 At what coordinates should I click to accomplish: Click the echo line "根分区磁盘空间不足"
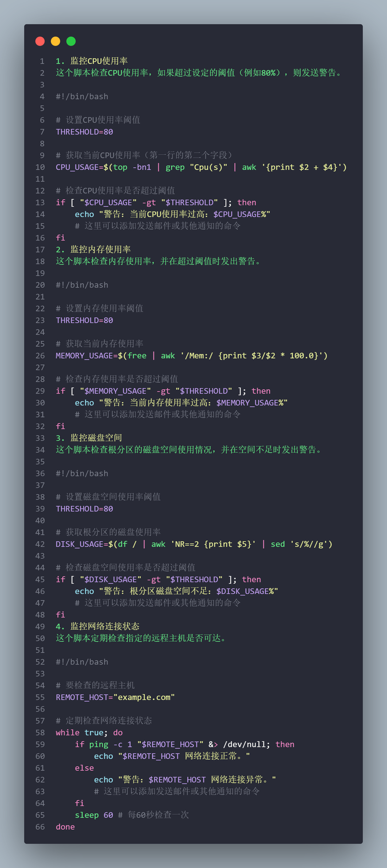pyautogui.click(x=177, y=591)
